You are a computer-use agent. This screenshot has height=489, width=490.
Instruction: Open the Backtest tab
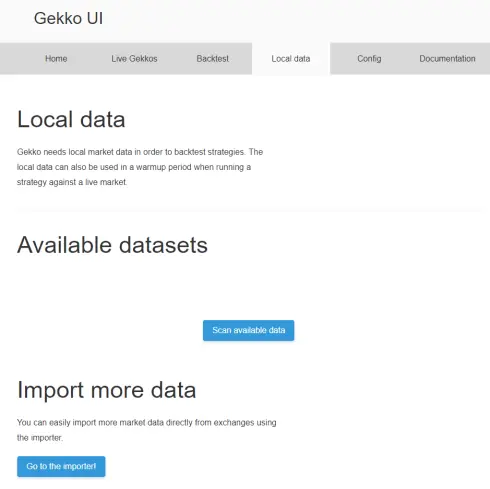point(213,59)
